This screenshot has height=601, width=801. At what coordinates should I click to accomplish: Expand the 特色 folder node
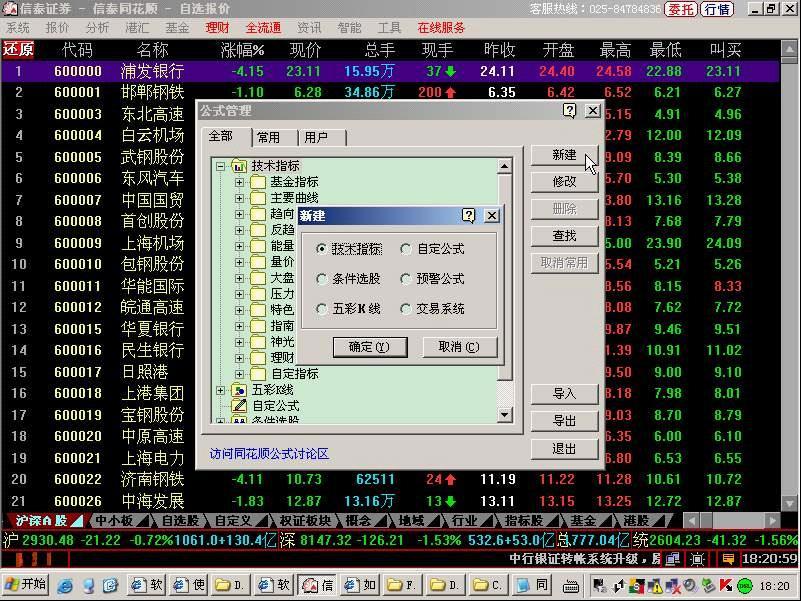239,310
